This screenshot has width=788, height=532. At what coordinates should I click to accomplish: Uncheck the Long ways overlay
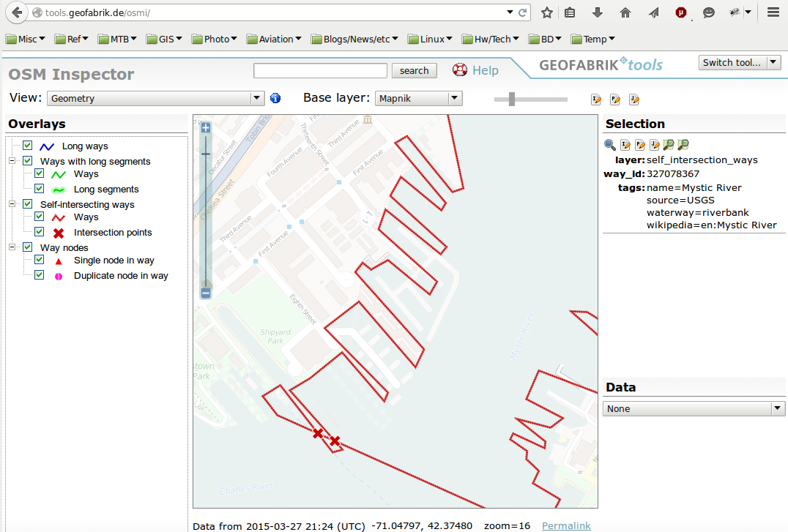click(x=28, y=146)
